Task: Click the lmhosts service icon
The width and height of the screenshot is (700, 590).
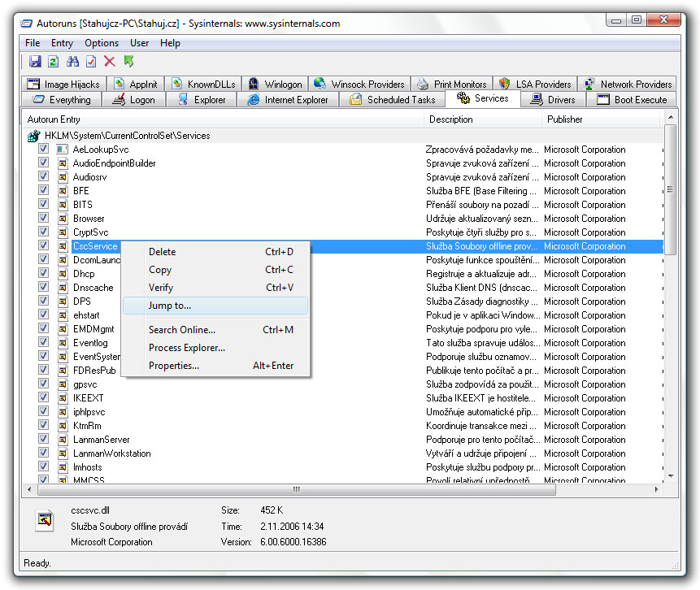Action: point(63,467)
